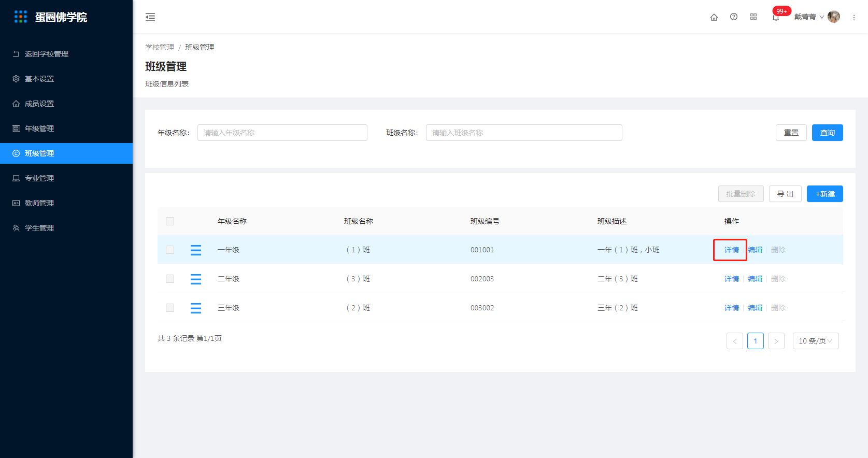
Task: Click class number 003002 cell
Action: click(x=482, y=308)
